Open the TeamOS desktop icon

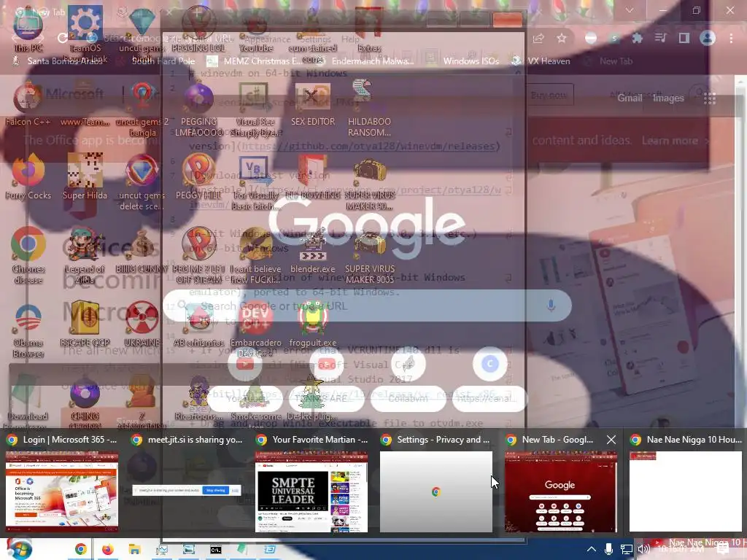[85, 28]
